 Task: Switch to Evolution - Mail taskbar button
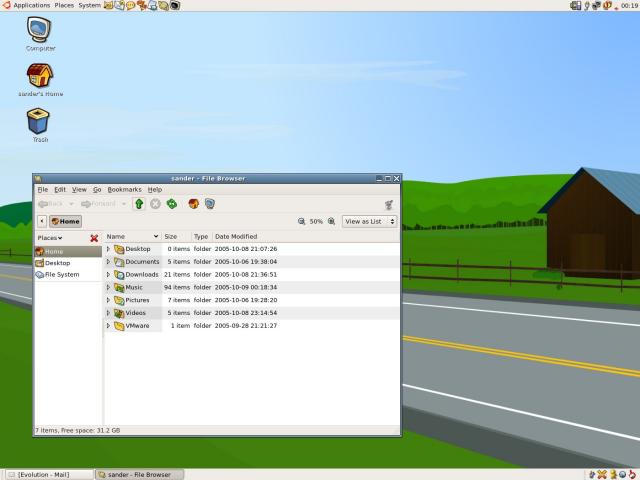tap(49, 475)
